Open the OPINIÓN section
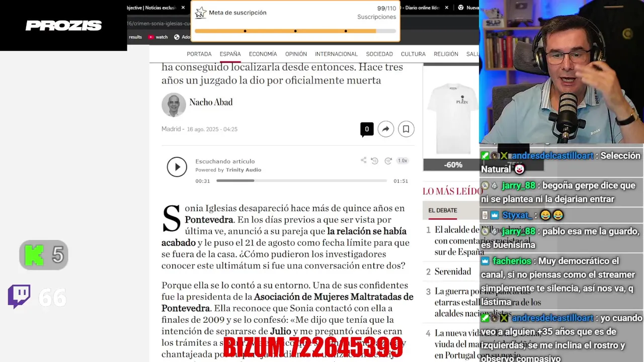 coord(296,54)
